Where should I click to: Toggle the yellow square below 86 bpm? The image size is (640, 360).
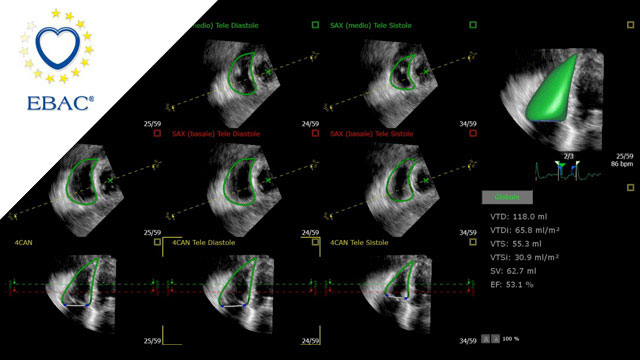pos(630,187)
